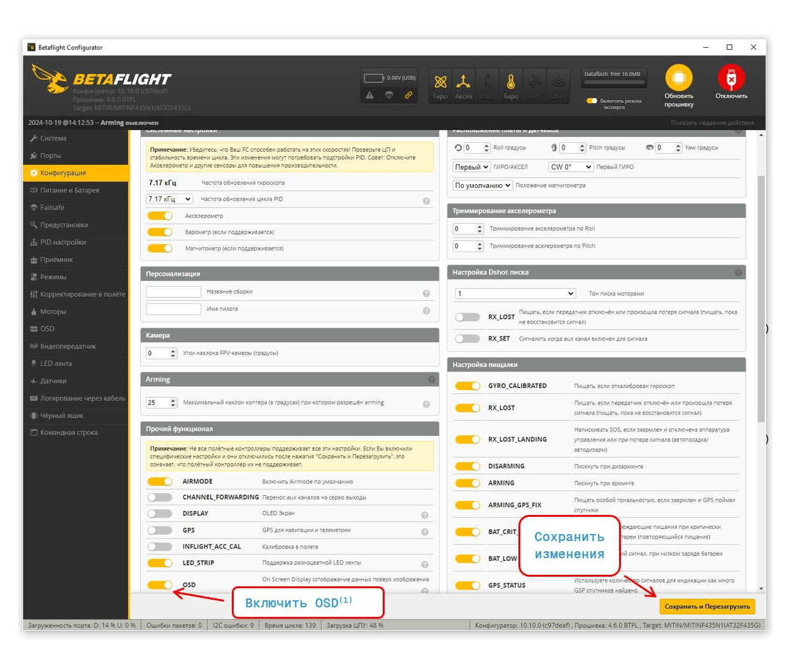Click the Roll rotation icon beside Roll градусы
The image size is (812, 650).
[x=458, y=148]
